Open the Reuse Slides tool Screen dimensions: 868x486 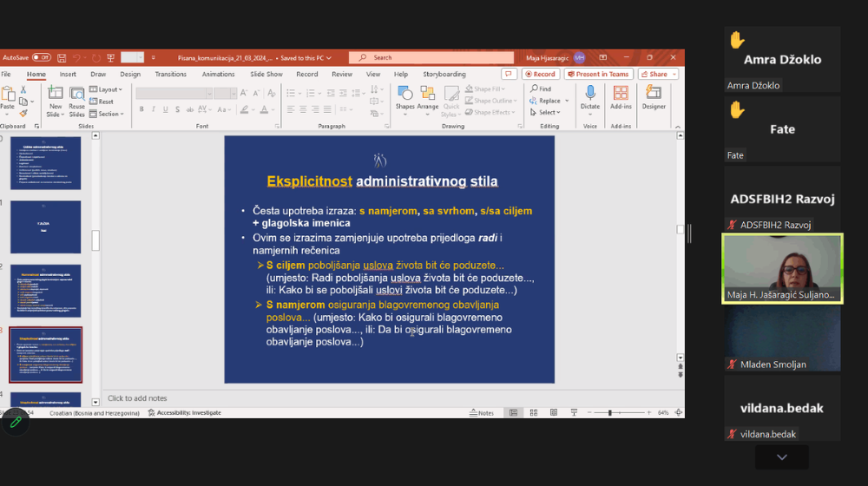click(x=77, y=102)
